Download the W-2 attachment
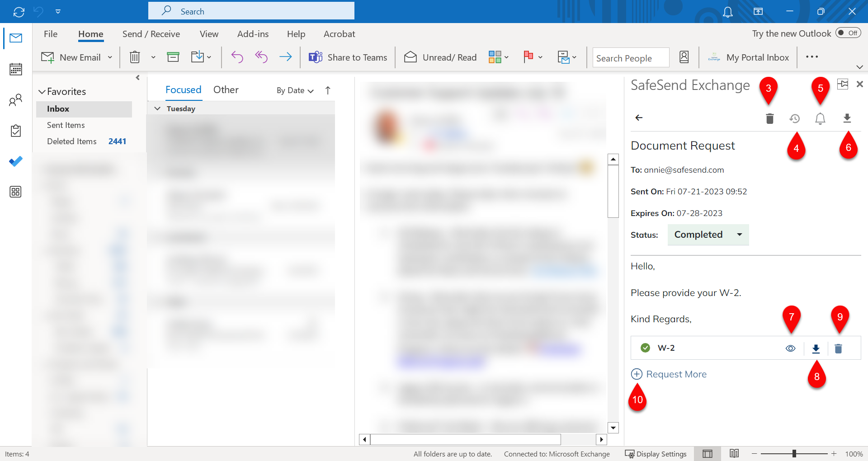Image resolution: width=868 pixels, height=461 pixels. click(x=816, y=348)
